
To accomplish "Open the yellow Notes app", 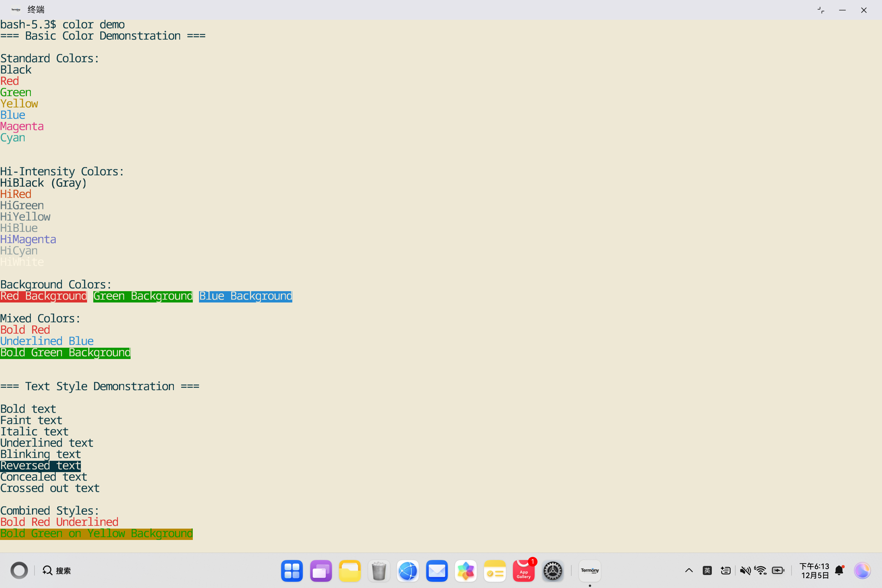I will click(495, 571).
